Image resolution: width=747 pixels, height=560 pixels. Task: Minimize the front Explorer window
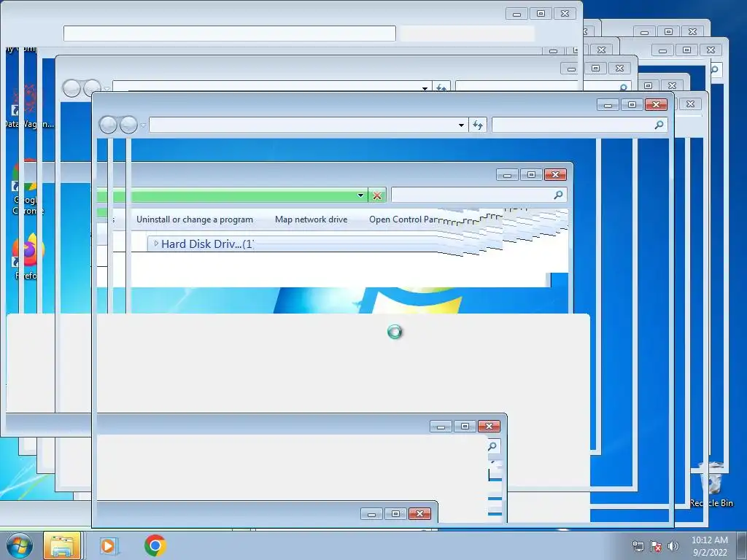coord(608,105)
